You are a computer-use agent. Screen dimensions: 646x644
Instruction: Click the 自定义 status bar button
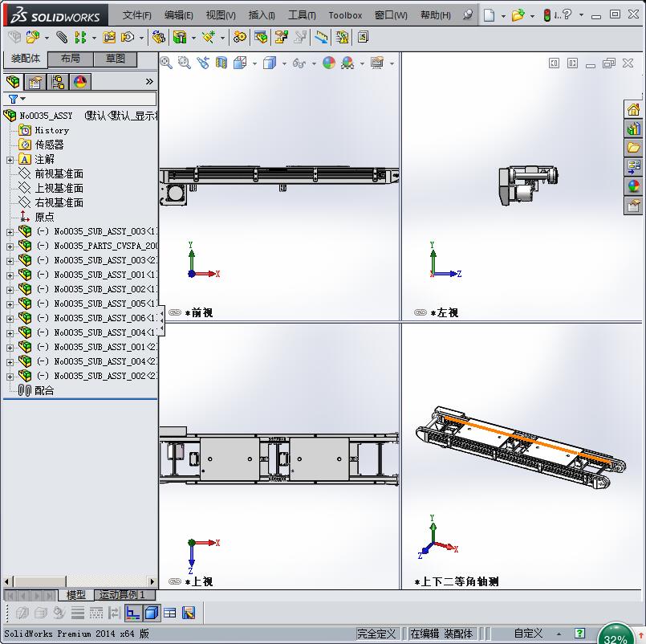528,633
